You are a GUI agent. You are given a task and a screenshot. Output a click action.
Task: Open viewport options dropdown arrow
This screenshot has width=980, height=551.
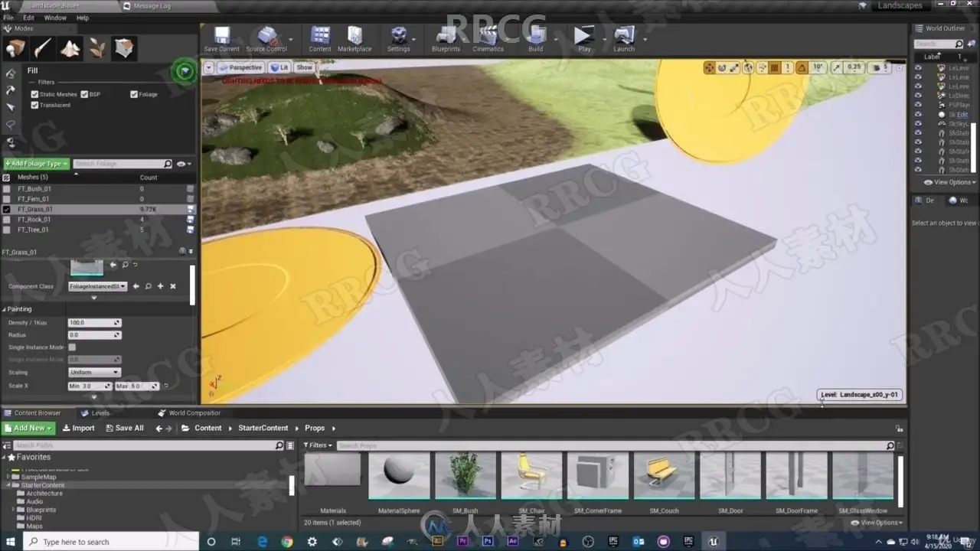208,67
